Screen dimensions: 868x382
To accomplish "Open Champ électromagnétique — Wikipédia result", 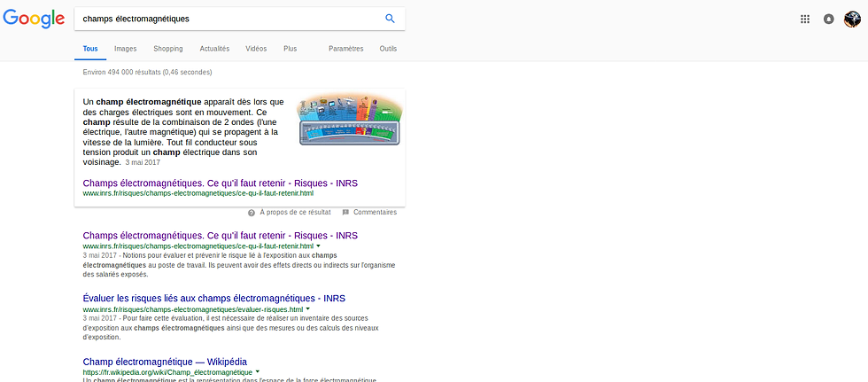I will 165,362.
